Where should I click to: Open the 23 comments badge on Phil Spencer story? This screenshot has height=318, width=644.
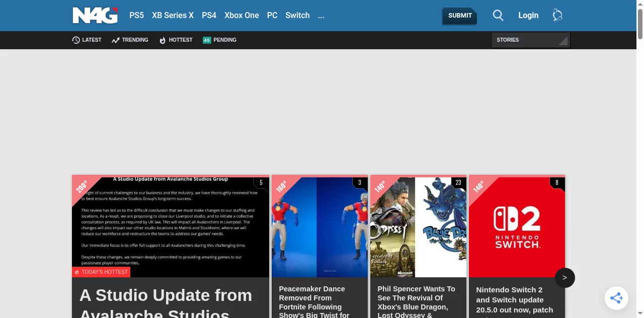[458, 183]
